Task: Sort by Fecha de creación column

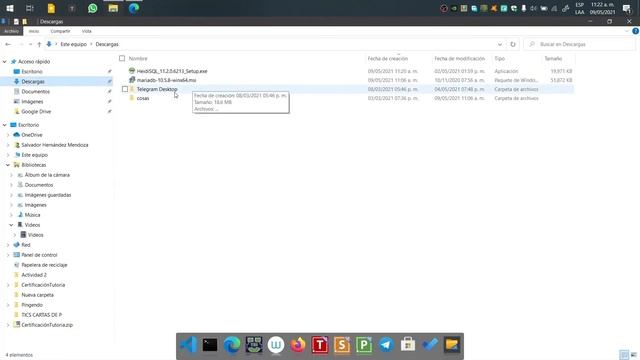Action: [388, 58]
